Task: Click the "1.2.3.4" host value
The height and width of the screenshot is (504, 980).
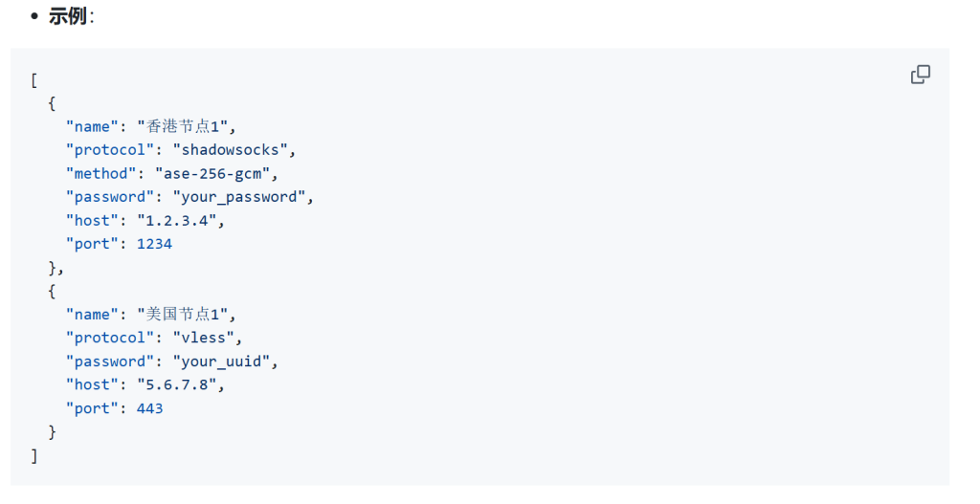Action: [181, 220]
